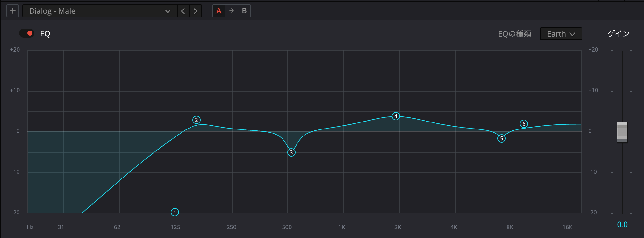The width and height of the screenshot is (644, 238).
Task: Select EQ band 3 node
Action: tap(291, 152)
